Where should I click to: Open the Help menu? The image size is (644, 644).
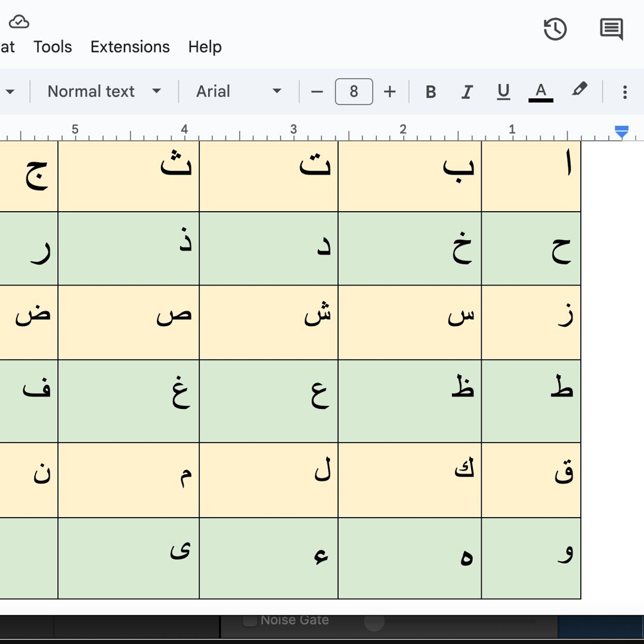(x=205, y=47)
